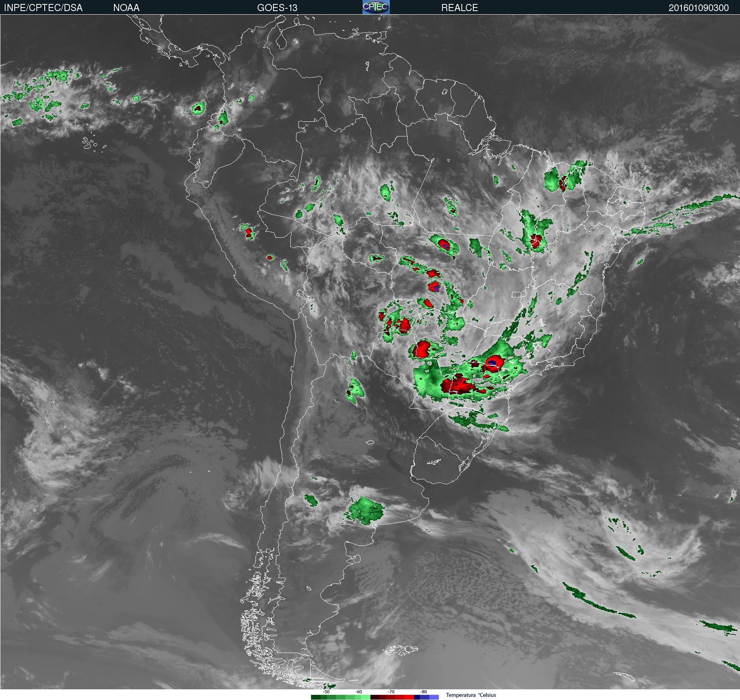
Task: Click the INPE/CPTEC/DSA header text
Action: pyautogui.click(x=43, y=8)
